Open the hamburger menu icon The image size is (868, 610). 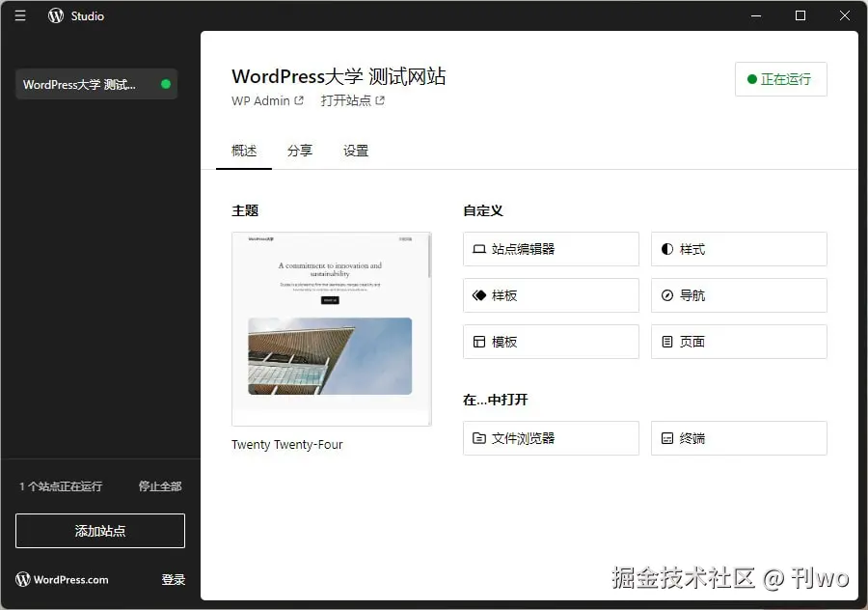pos(20,15)
